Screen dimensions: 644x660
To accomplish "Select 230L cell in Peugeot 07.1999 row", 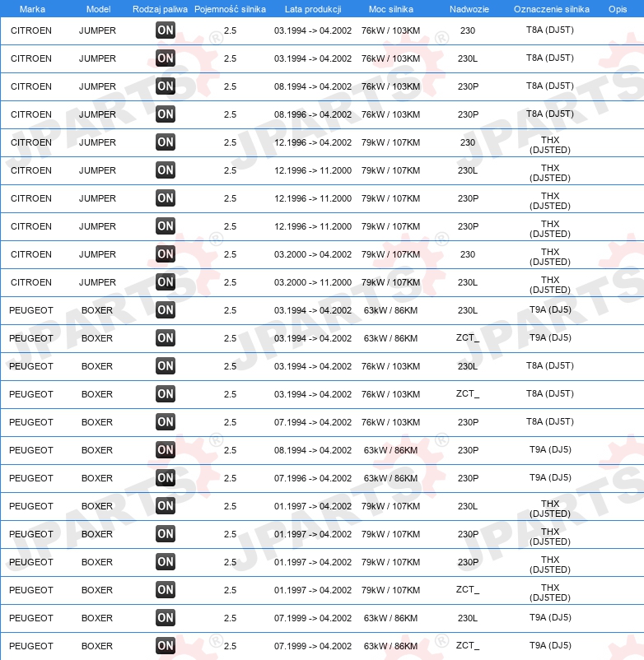I will pyautogui.click(x=468, y=618).
